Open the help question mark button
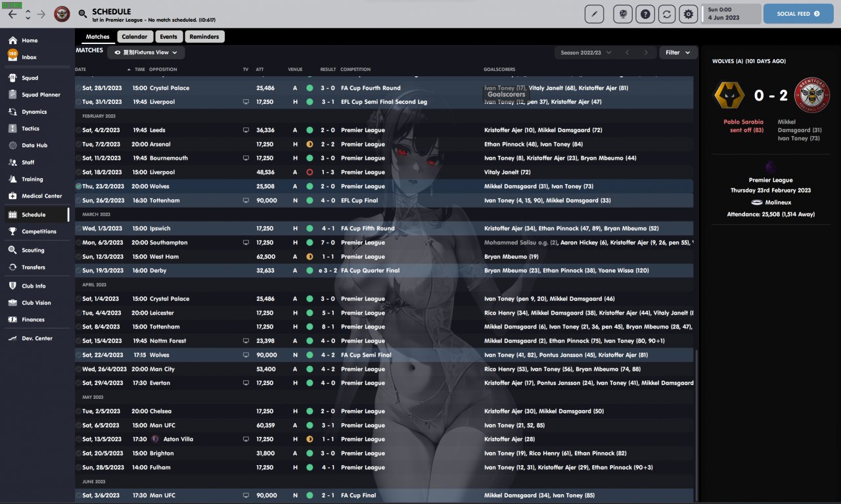The image size is (841, 504). tap(645, 14)
